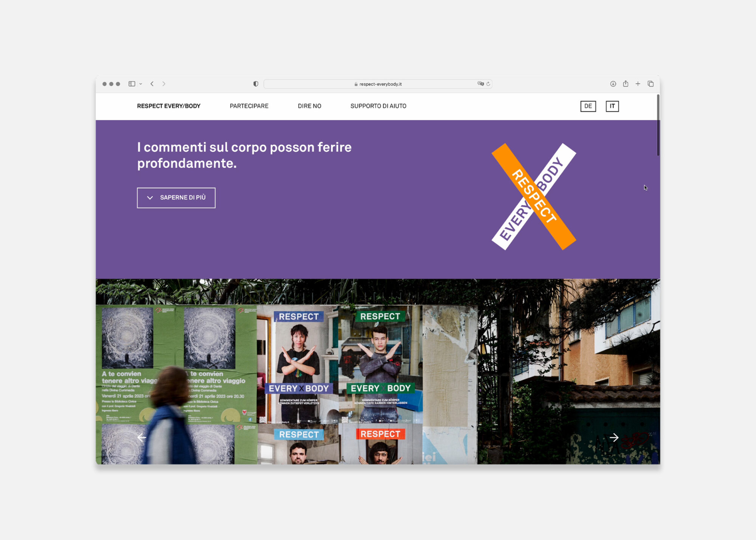Open a new tab with plus icon
The height and width of the screenshot is (540, 756).
(x=638, y=84)
